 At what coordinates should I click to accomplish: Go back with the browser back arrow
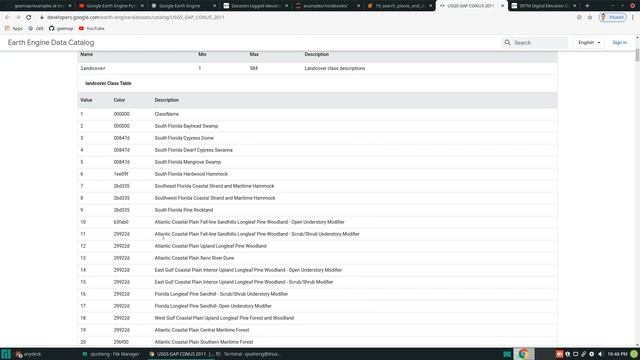(x=7, y=18)
